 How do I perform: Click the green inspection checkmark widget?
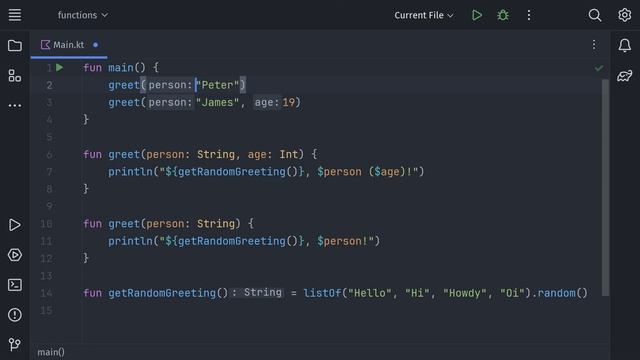coord(599,68)
